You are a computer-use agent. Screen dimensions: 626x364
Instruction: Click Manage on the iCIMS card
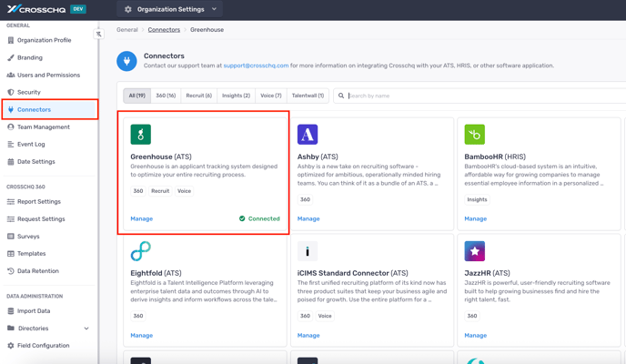[308, 335]
